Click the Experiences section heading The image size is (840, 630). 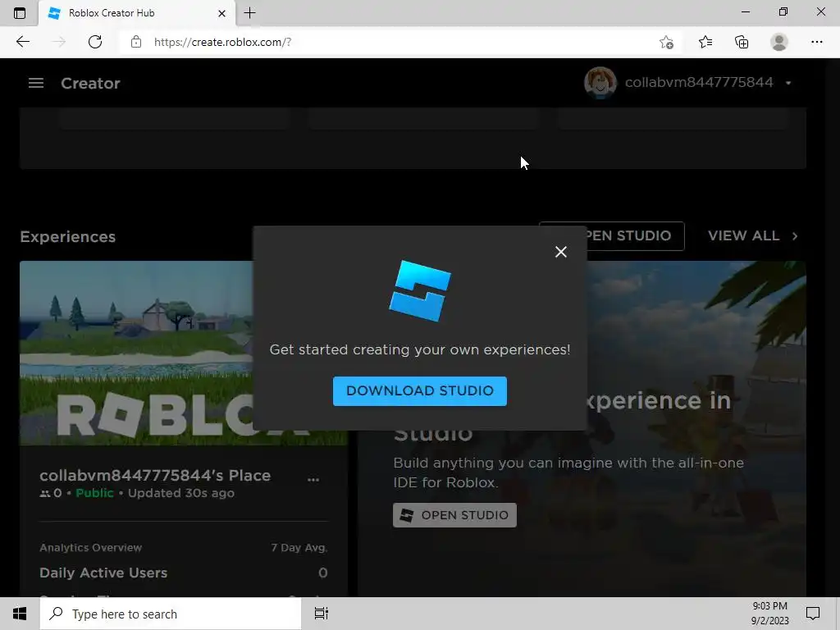(68, 237)
